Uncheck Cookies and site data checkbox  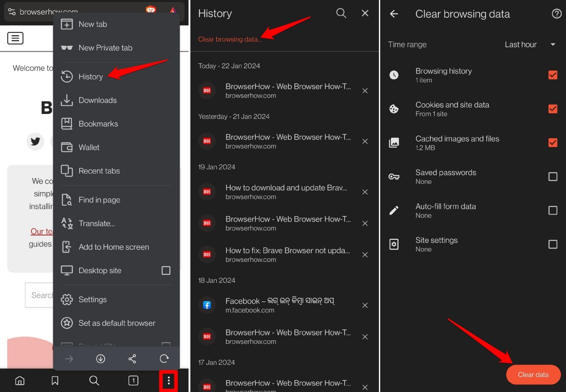(x=553, y=109)
